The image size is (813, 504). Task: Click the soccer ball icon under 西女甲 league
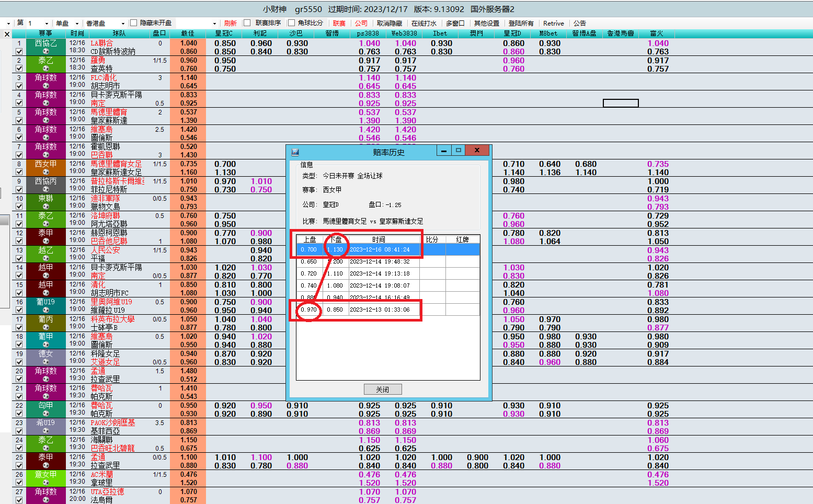click(45, 172)
